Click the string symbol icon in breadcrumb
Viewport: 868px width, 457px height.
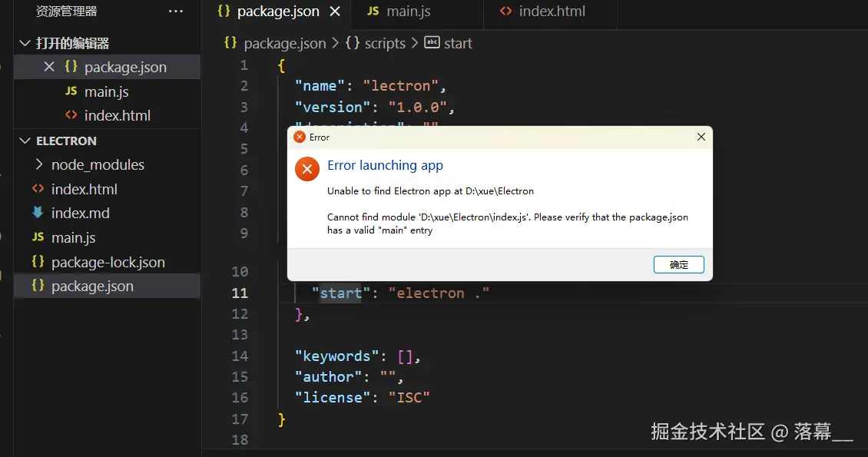[432, 42]
